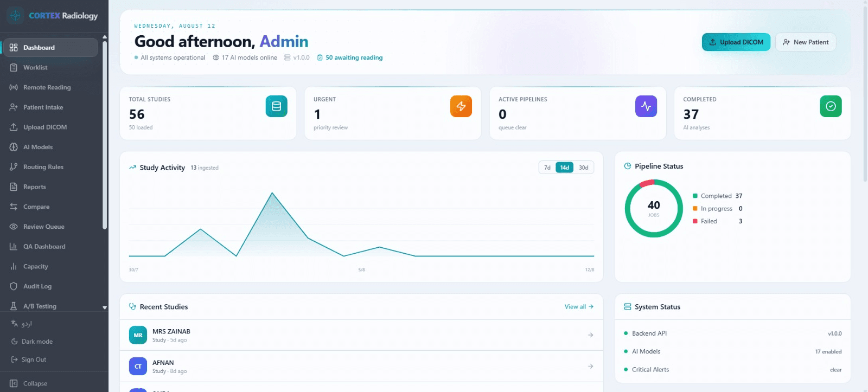
Task: Click the New Patient button
Action: [806, 42]
